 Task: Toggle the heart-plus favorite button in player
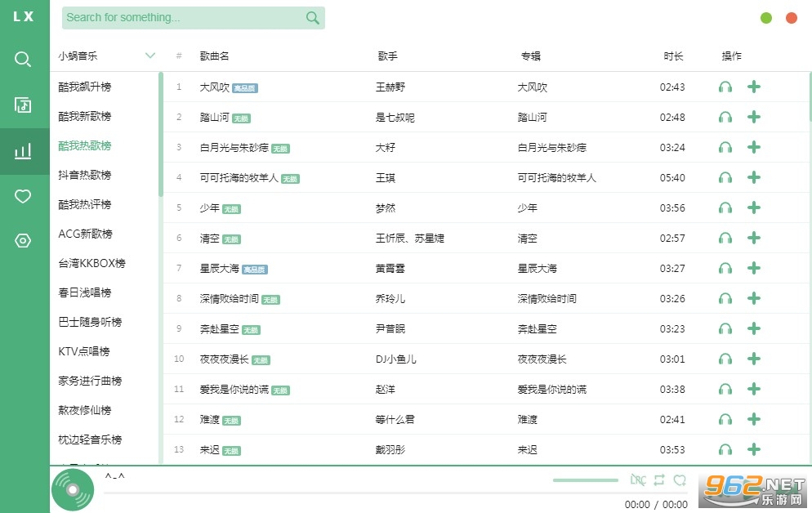[x=680, y=480]
